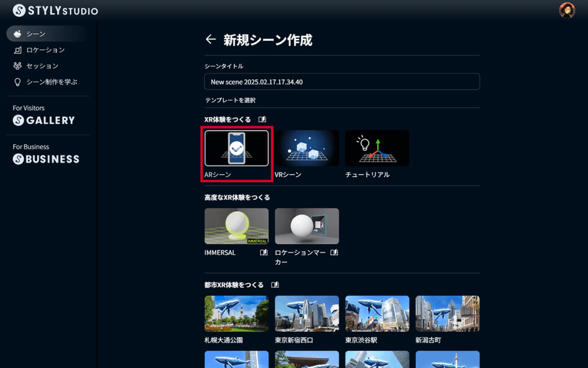
Task: Select the IMMERSAL template thumbnail
Action: 236,226
